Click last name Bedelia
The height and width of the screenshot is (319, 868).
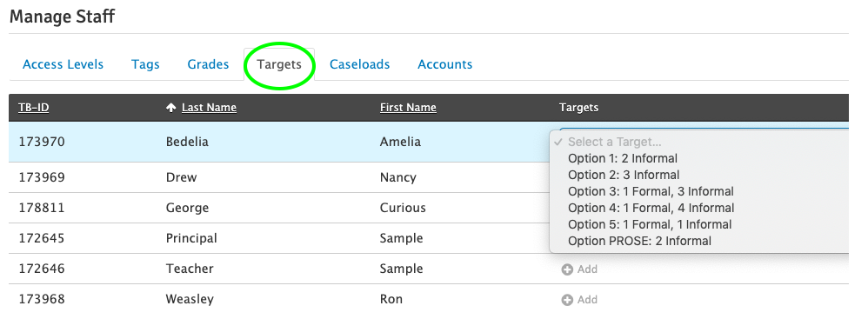[187, 142]
